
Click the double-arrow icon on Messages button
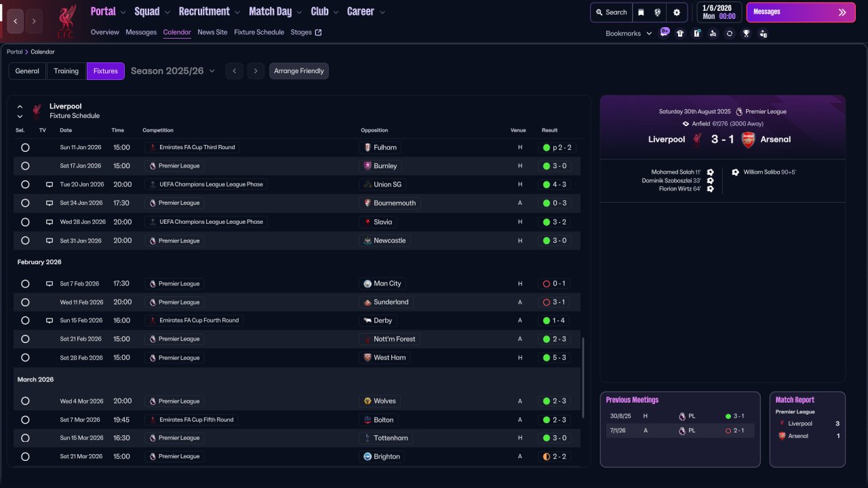[x=842, y=12]
